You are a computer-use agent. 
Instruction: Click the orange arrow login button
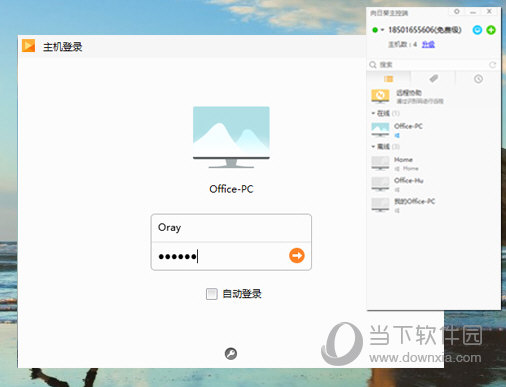pos(297,256)
